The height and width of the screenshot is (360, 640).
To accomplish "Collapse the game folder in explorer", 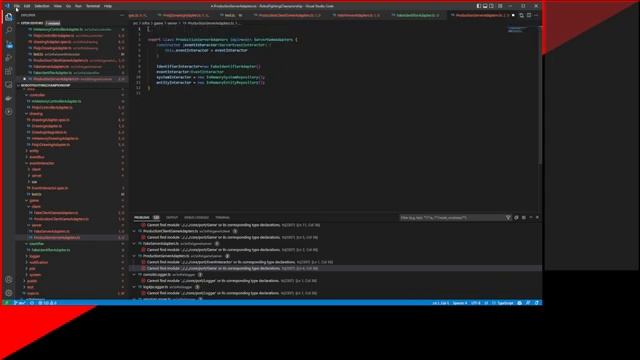I will click(34, 200).
